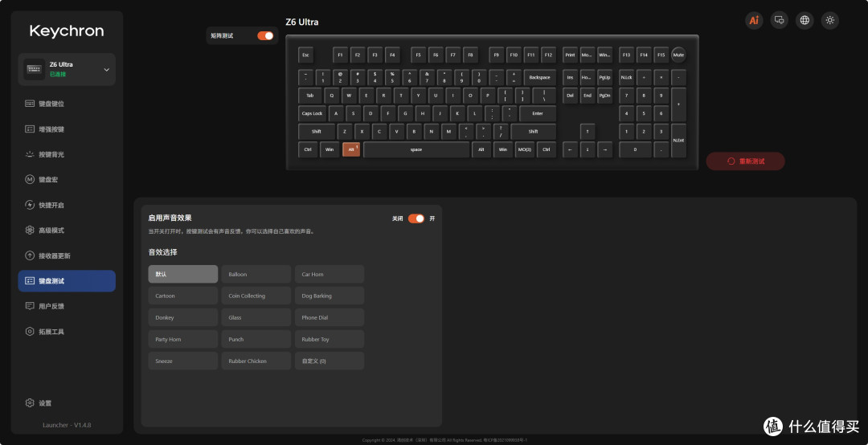
Task: Click the up arrow key on keyboard
Action: pos(588,132)
